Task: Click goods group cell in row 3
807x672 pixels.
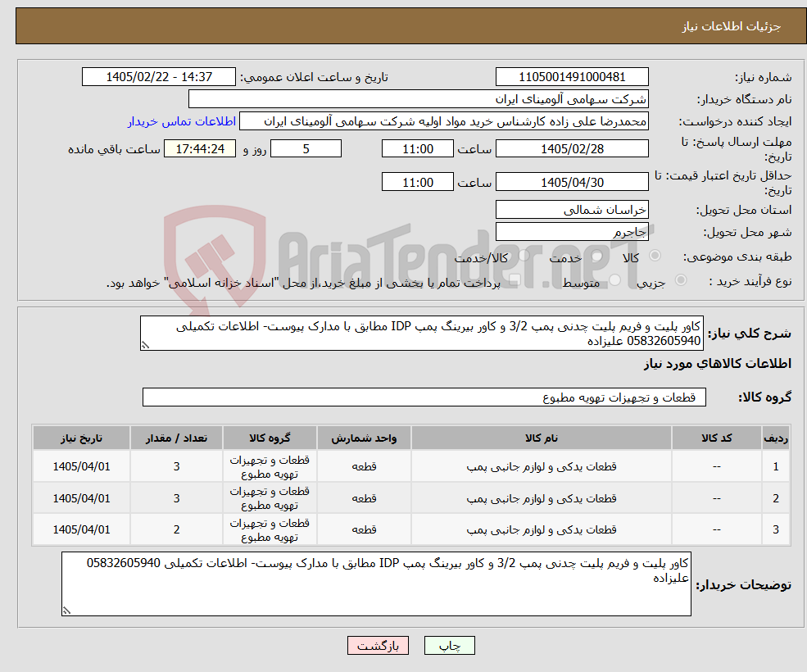Action: tap(270, 529)
